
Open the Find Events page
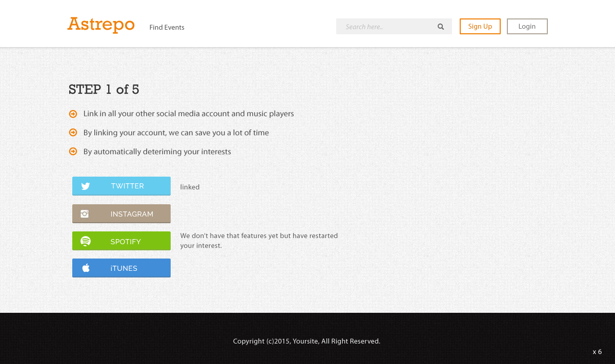pyautogui.click(x=167, y=27)
